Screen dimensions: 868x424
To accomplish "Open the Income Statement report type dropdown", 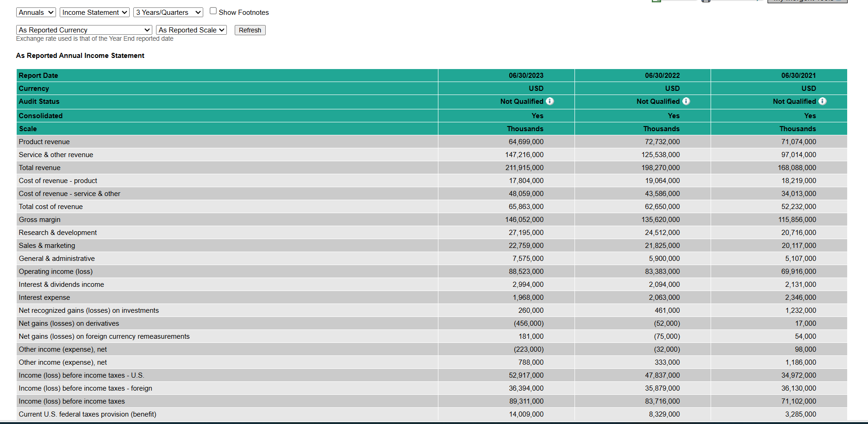I will [94, 12].
